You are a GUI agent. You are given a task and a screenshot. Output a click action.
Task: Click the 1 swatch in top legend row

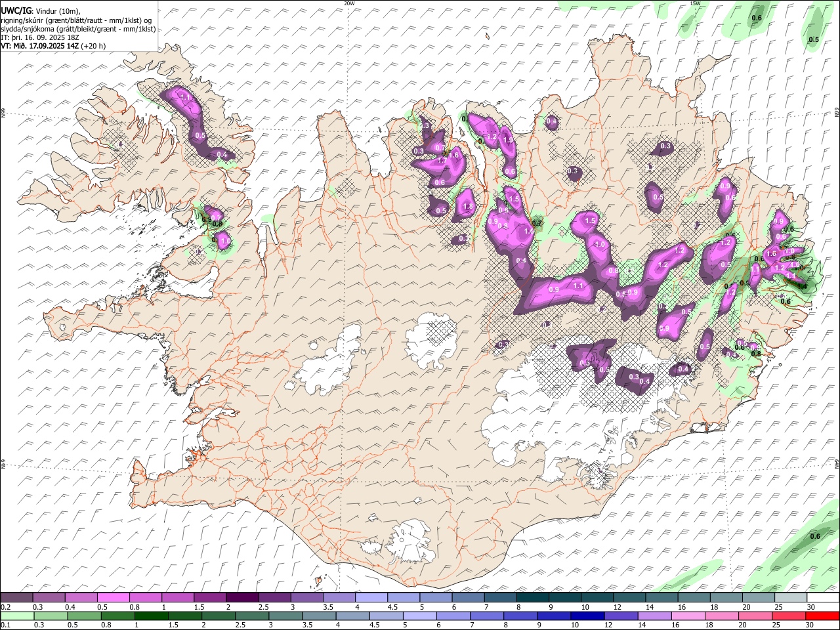coord(178,598)
